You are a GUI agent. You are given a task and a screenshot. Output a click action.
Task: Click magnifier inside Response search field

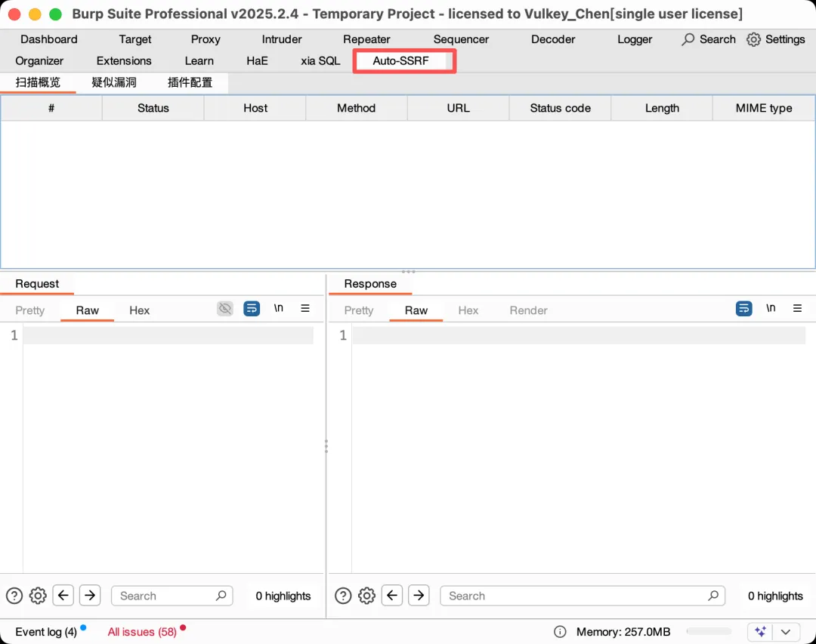pyautogui.click(x=713, y=595)
